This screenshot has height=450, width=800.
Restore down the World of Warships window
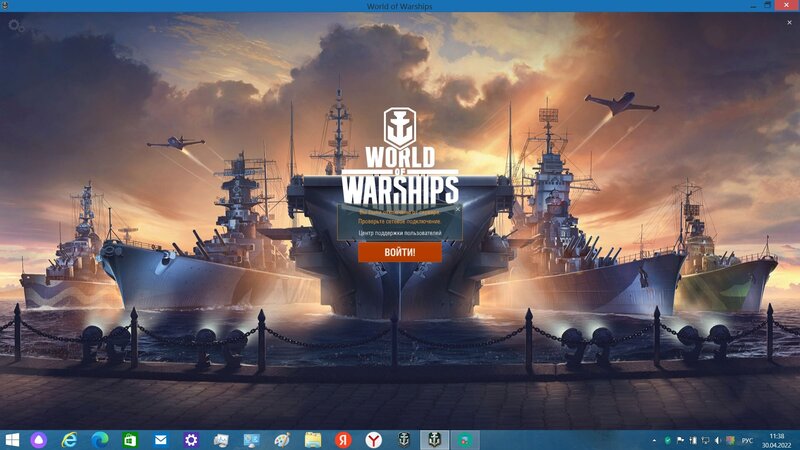point(767,6)
